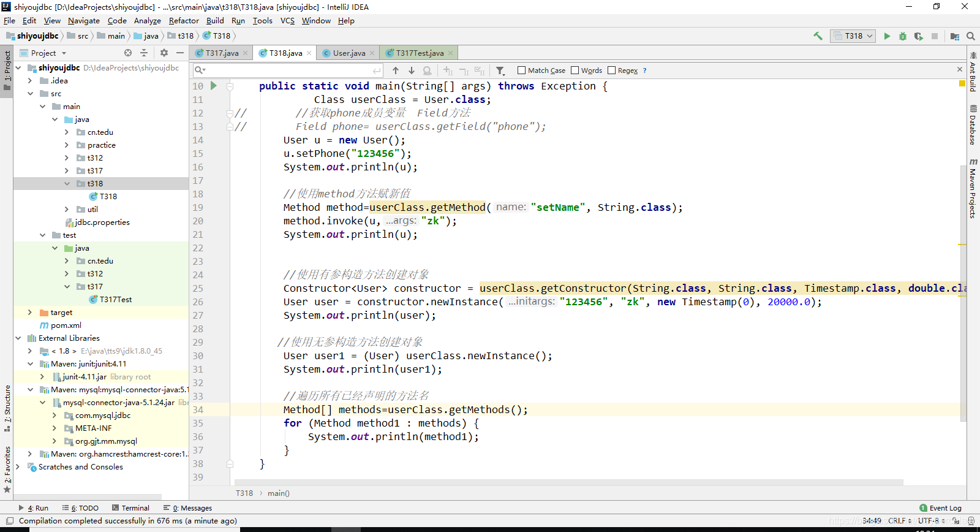
Task: Hide the Project tool window
Action: [180, 53]
